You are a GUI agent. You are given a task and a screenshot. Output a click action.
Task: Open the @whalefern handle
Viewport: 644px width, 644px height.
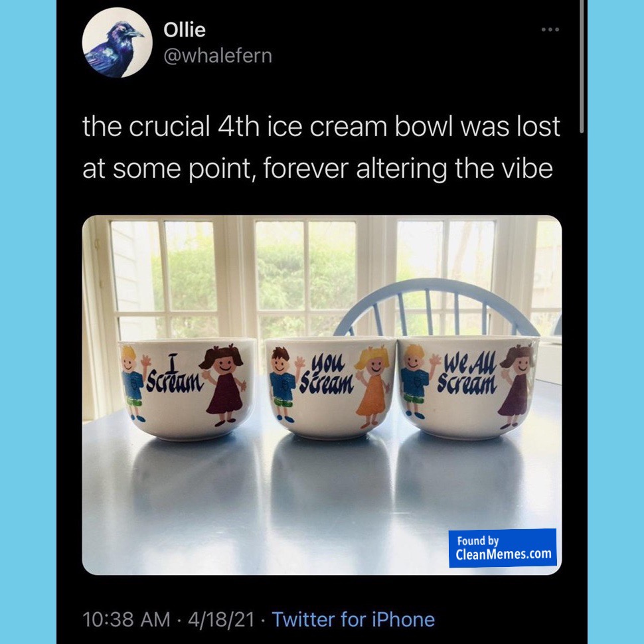pos(217,56)
